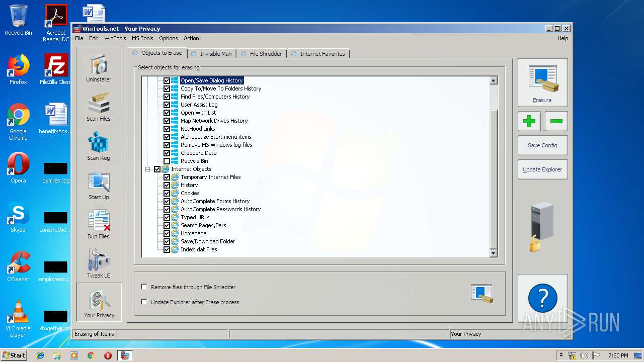This screenshot has height=362, width=644.
Task: Click the erase icon beside Update Explorer option
Action: 481,294
